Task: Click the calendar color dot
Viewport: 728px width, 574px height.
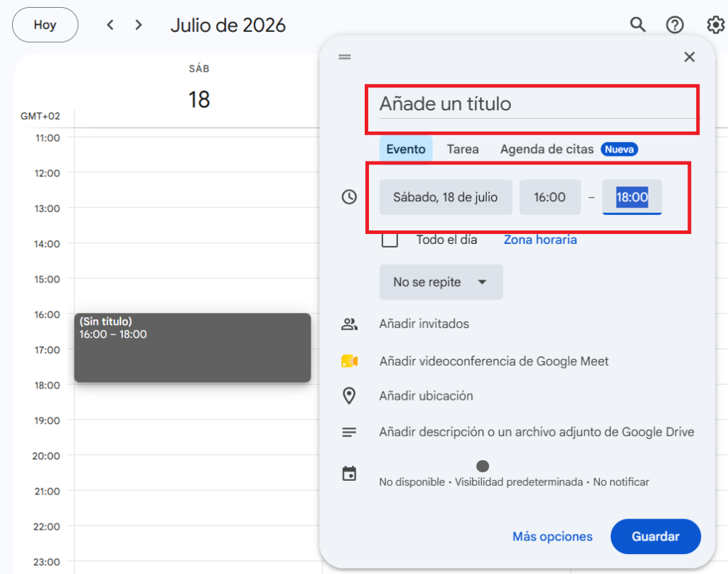Action: [x=483, y=466]
